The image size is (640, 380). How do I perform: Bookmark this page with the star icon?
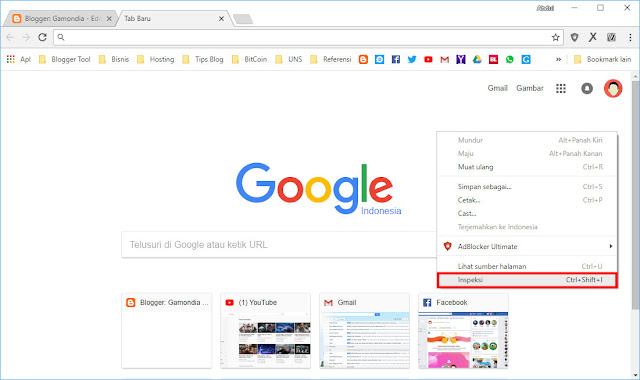pyautogui.click(x=555, y=37)
